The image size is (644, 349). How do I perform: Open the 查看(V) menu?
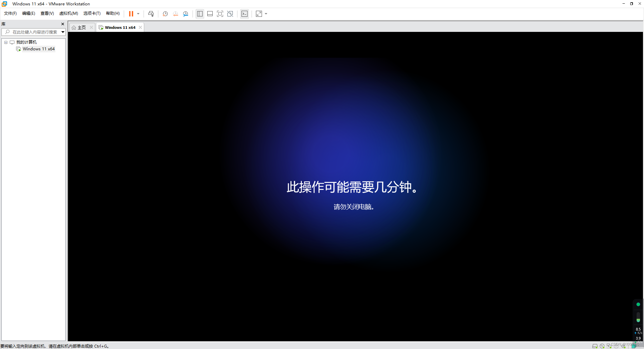[x=47, y=13]
